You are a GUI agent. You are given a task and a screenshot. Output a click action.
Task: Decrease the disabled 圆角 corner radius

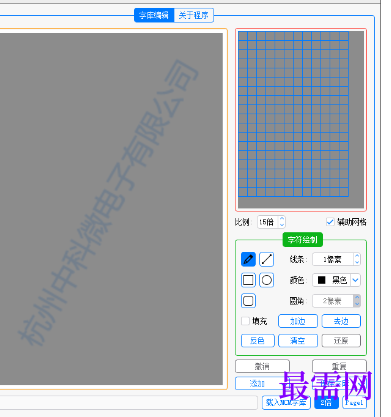pos(357,304)
